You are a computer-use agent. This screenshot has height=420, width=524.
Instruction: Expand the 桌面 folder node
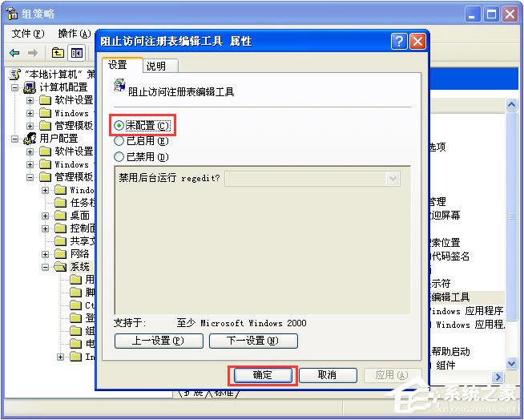[45, 216]
